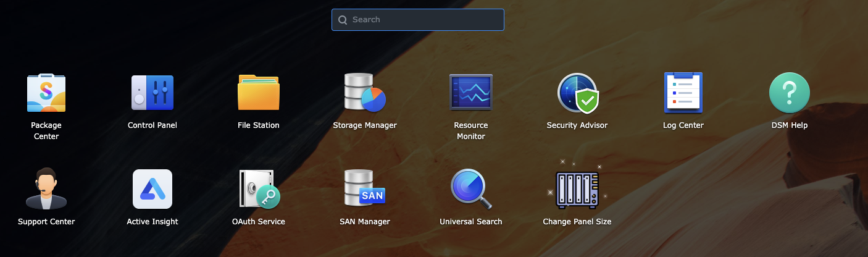Click the "Change Panel Size" label text

pos(577,222)
